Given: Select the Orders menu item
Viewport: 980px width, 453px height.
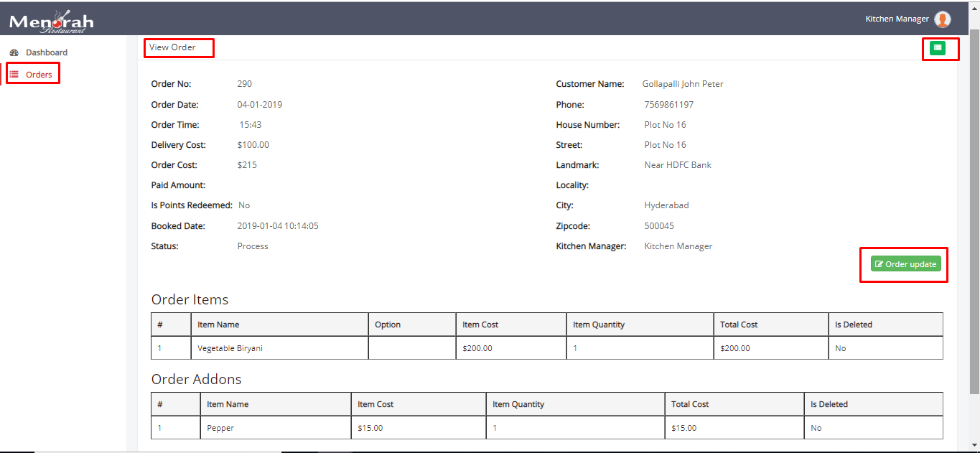Looking at the screenshot, I should pos(39,75).
